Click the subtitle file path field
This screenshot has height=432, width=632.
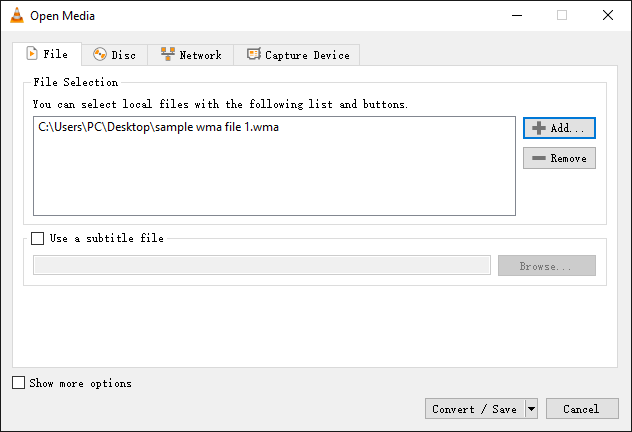pos(261,265)
